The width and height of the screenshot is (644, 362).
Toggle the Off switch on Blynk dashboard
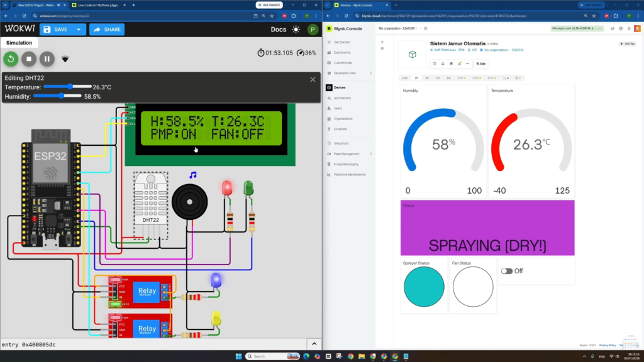click(507, 271)
